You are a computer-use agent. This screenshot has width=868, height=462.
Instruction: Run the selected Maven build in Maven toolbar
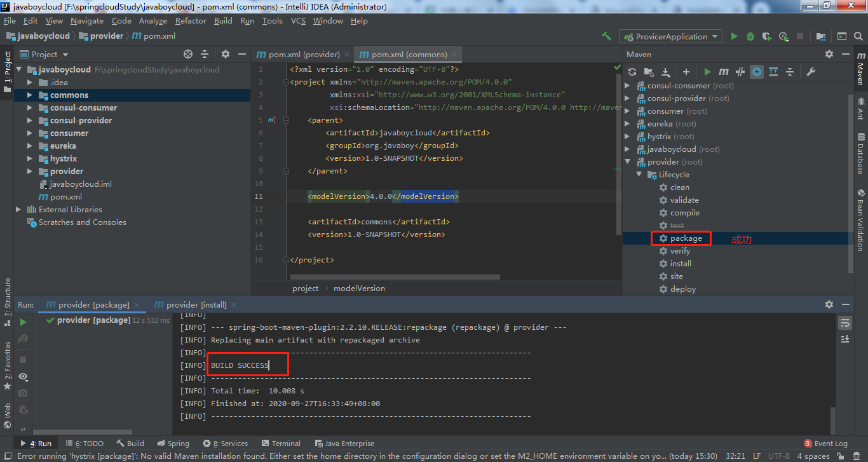pos(707,72)
